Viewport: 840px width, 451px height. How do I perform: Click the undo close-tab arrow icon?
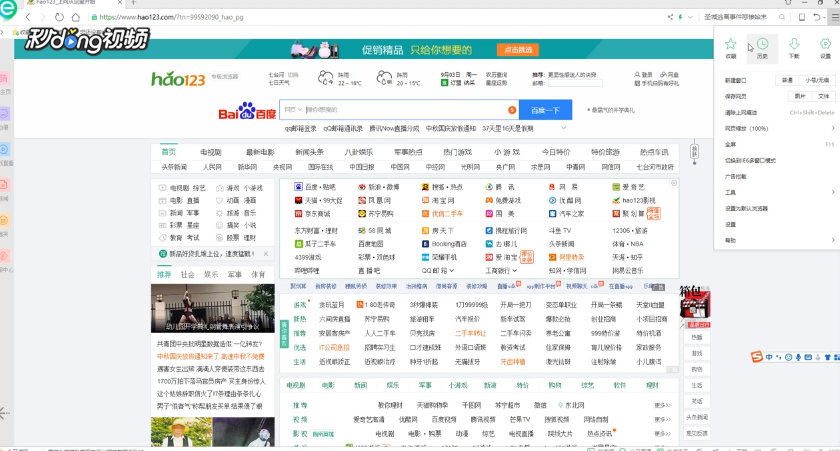(816, 17)
